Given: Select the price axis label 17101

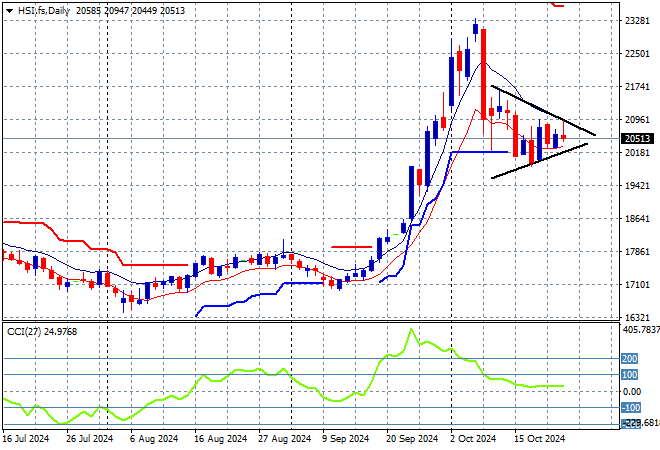Looking at the screenshot, I should (x=637, y=285).
